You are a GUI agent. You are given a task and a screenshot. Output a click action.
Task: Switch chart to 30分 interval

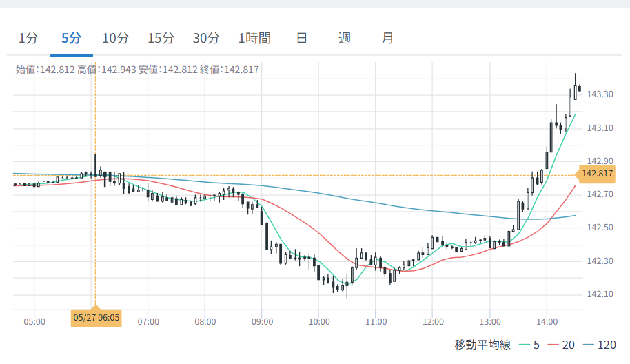206,39
